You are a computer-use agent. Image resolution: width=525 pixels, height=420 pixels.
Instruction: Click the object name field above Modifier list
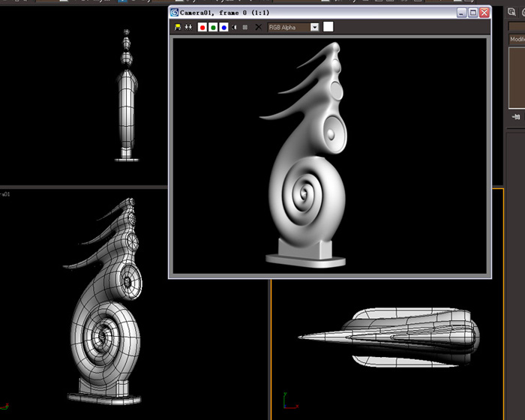[x=517, y=26]
